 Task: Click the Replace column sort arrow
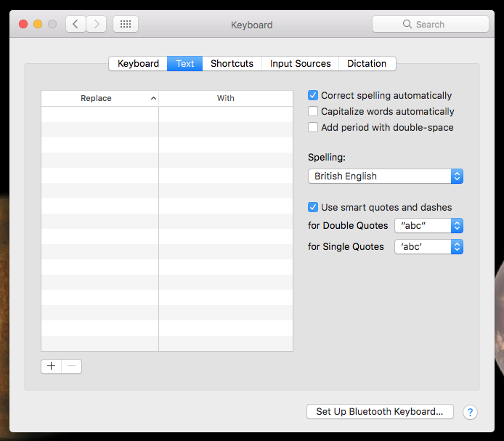pyautogui.click(x=154, y=98)
